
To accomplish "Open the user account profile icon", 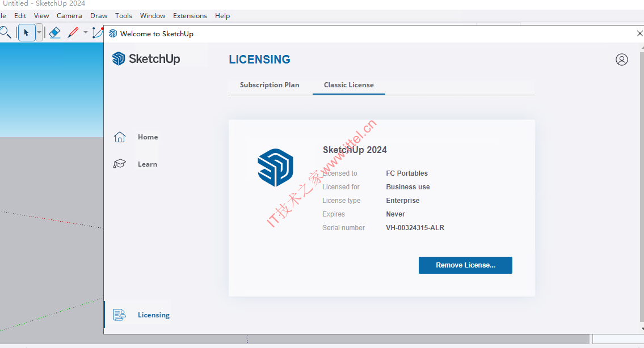I will (622, 60).
